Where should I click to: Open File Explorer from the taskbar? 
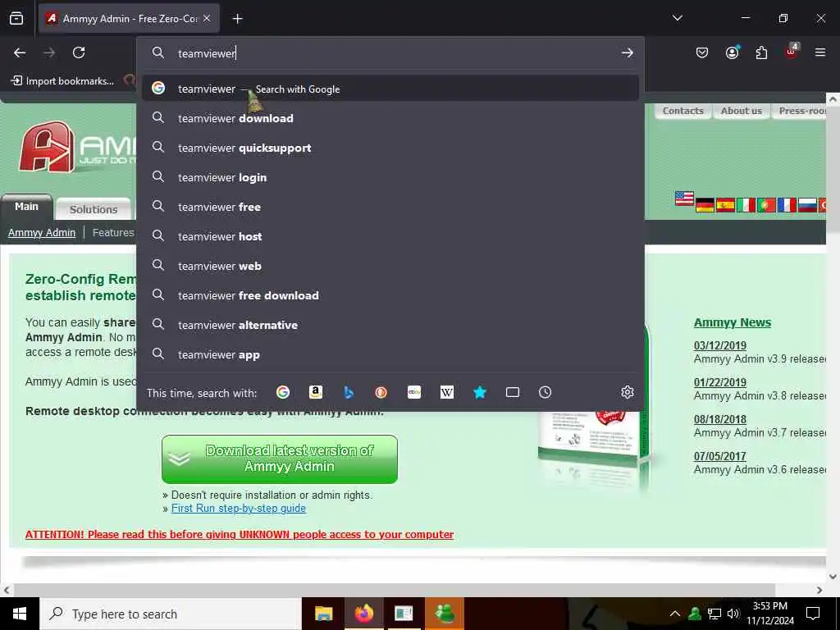pyautogui.click(x=323, y=614)
